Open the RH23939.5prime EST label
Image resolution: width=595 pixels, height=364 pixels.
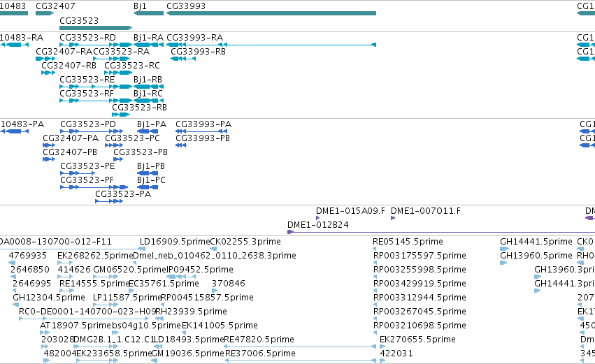coord(192,312)
